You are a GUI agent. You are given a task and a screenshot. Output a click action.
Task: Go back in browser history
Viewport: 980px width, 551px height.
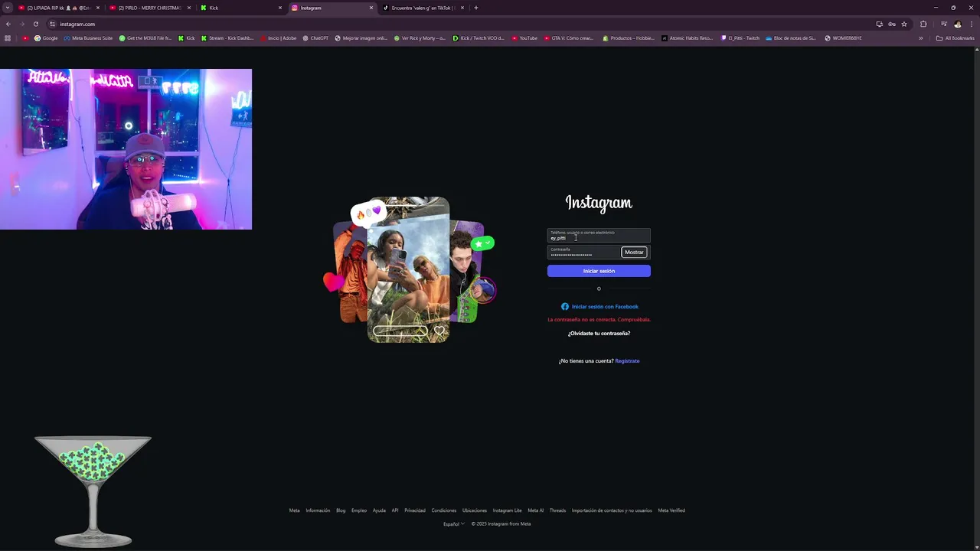8,24
